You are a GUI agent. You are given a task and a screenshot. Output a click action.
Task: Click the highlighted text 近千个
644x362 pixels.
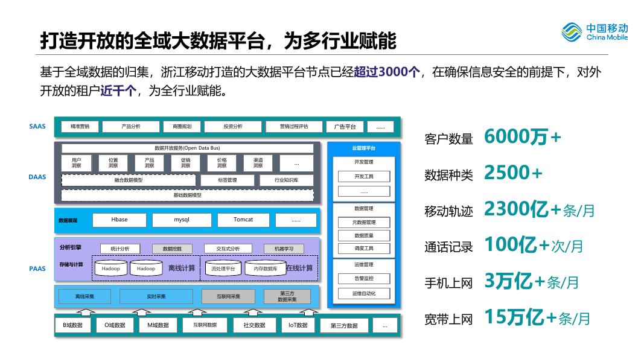(118, 91)
